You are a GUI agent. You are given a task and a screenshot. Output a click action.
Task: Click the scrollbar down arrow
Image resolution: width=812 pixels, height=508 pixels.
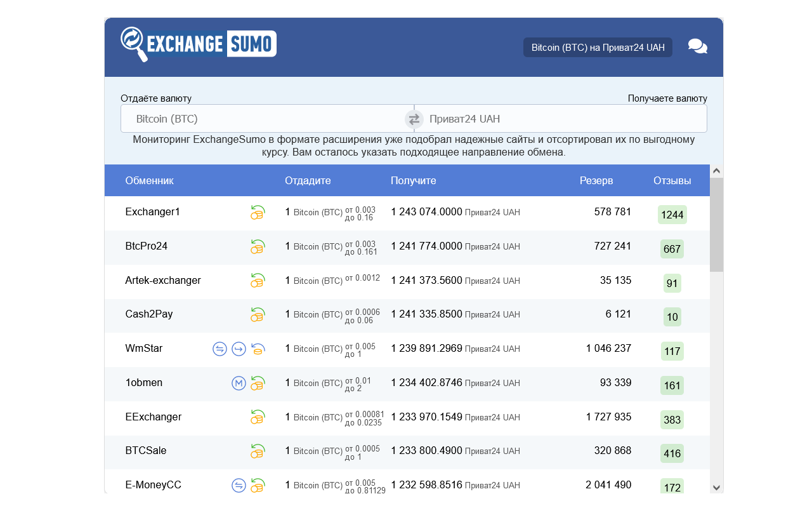717,488
